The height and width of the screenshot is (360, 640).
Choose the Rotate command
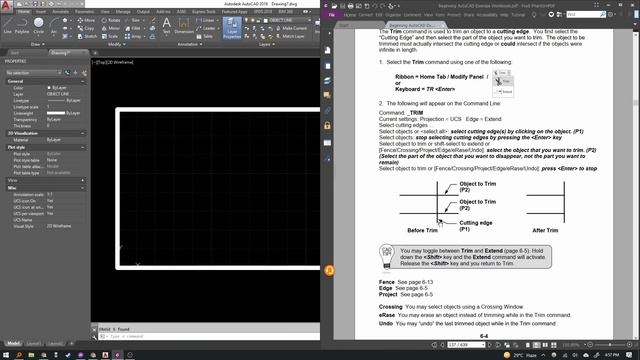(111, 20)
